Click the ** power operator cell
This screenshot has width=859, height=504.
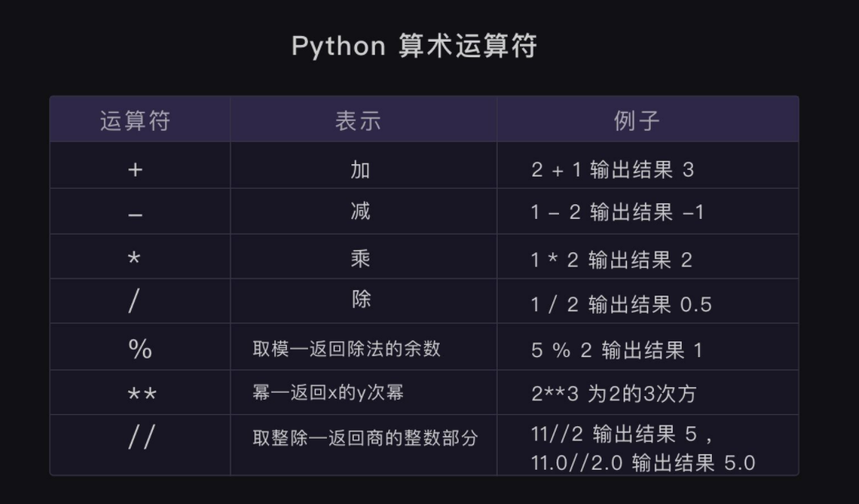click(x=142, y=395)
